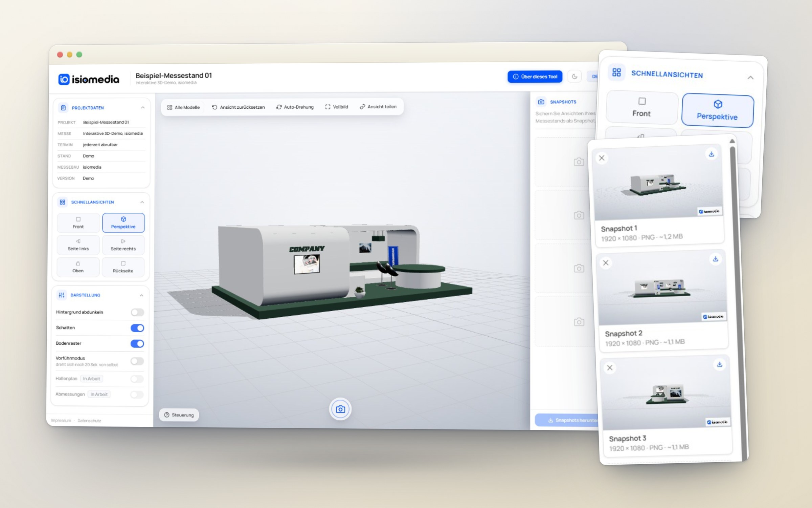This screenshot has height=508, width=812.
Task: Collapse the enlarged Schnellansichten card chevron
Action: pyautogui.click(x=750, y=78)
